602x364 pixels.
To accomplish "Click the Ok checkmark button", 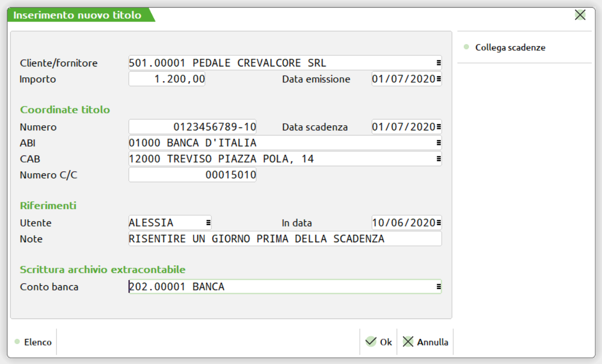I will (379, 342).
